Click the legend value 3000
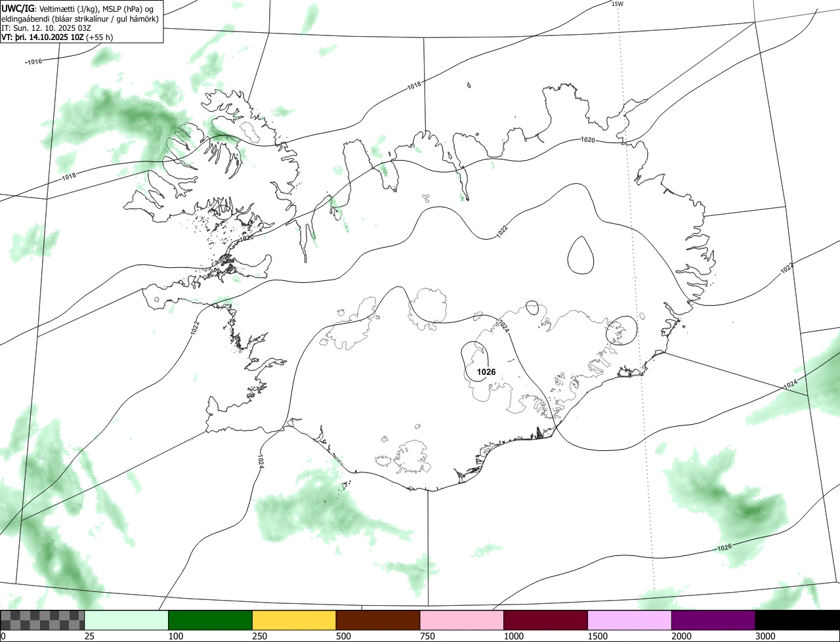Screen dimensions: 840x642 (766, 636)
